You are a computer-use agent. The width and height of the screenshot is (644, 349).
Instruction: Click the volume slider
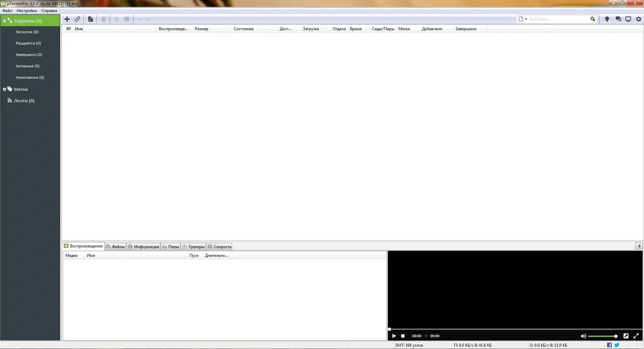pyautogui.click(x=602, y=336)
